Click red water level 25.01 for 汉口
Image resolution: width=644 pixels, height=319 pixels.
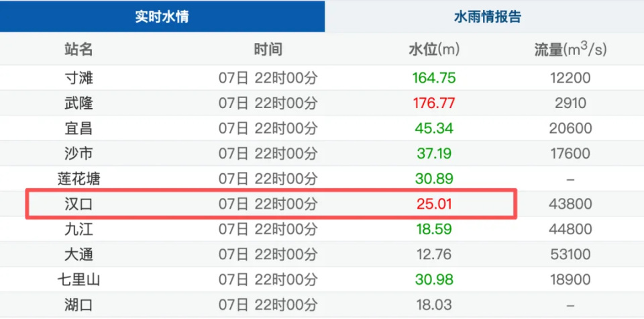click(434, 204)
